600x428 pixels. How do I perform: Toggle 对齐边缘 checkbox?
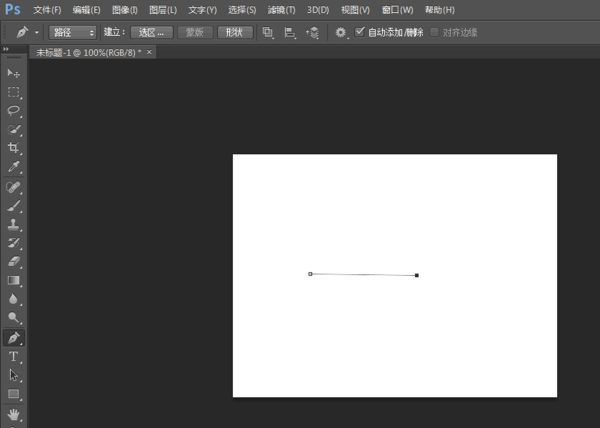(x=434, y=32)
